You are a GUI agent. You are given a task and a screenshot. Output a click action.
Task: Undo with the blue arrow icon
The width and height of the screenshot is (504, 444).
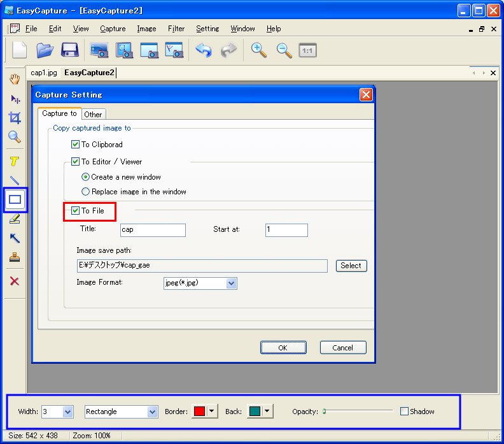[x=204, y=50]
